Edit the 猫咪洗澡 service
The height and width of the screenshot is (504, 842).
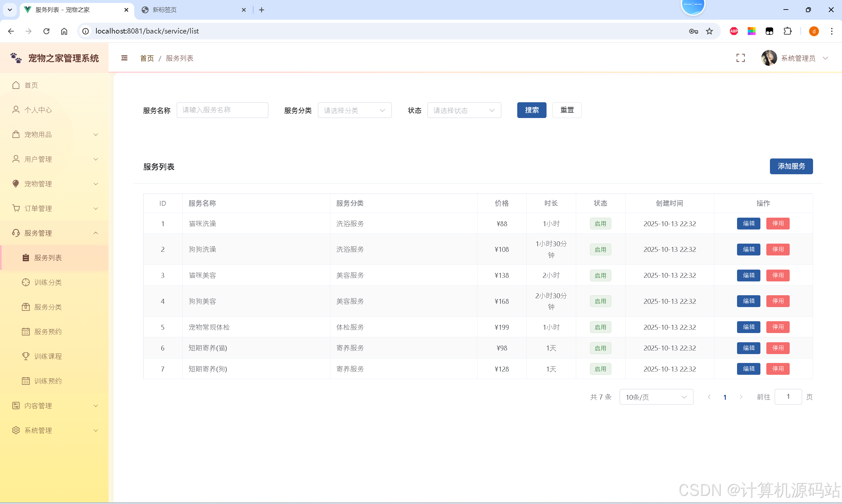click(748, 224)
